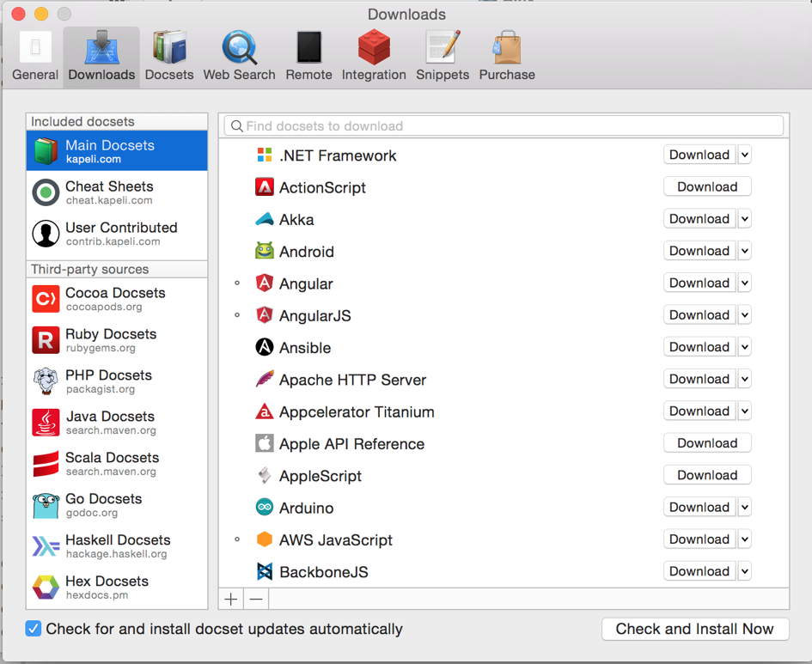Open the Purchase tab
Screen dimensions: 812x664
pos(507,56)
